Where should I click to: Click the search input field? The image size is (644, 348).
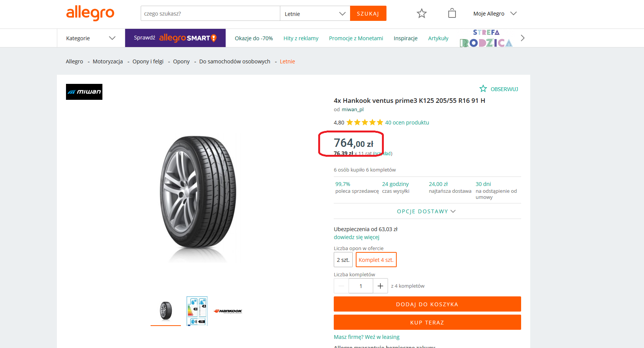[210, 14]
